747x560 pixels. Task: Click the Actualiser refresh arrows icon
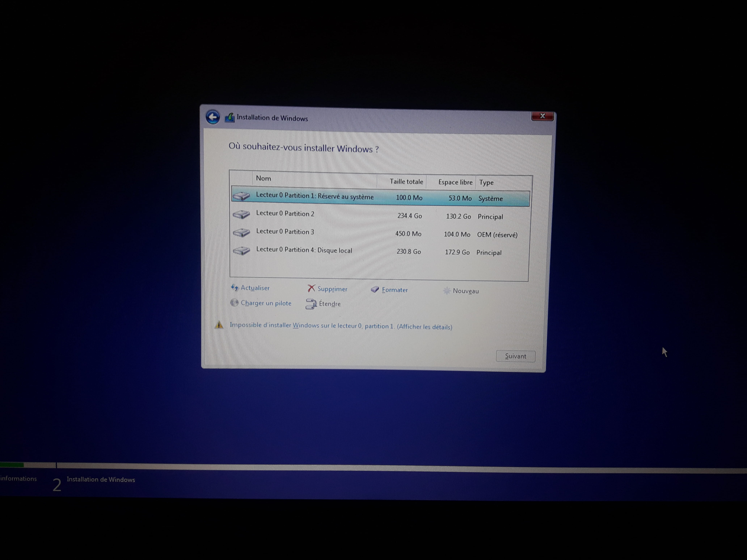pyautogui.click(x=234, y=288)
